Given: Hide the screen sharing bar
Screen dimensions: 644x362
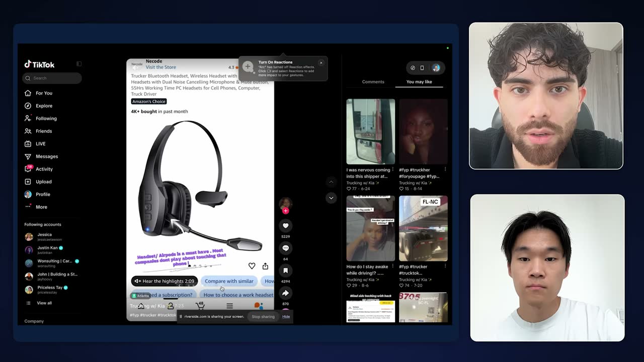Looking at the screenshot, I should [286, 317].
